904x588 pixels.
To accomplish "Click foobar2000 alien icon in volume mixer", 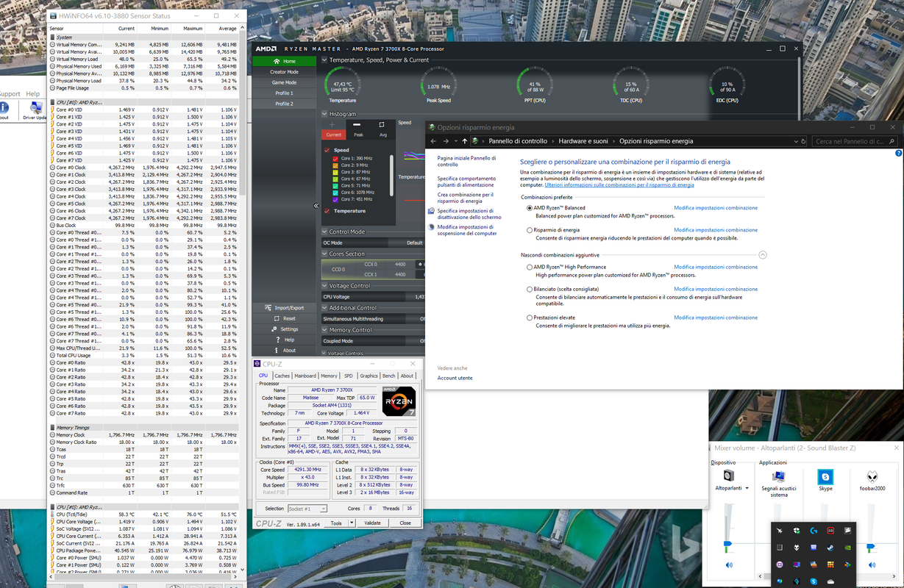I will click(x=872, y=476).
